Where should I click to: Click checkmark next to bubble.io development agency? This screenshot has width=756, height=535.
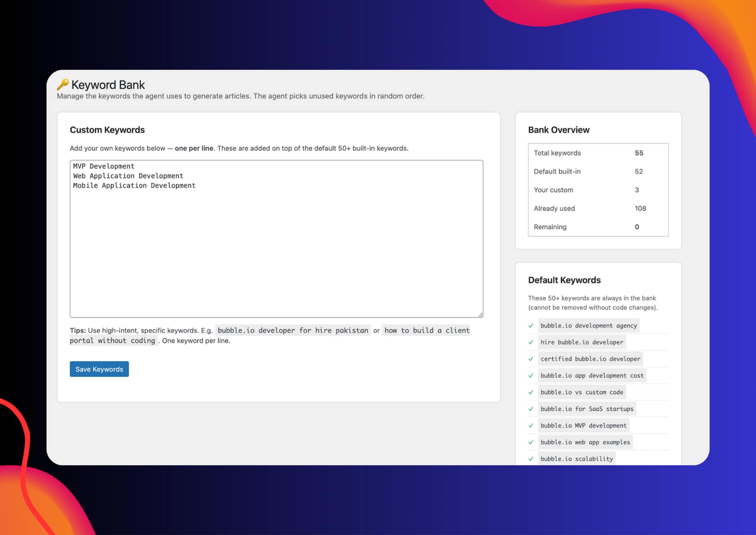click(x=531, y=326)
